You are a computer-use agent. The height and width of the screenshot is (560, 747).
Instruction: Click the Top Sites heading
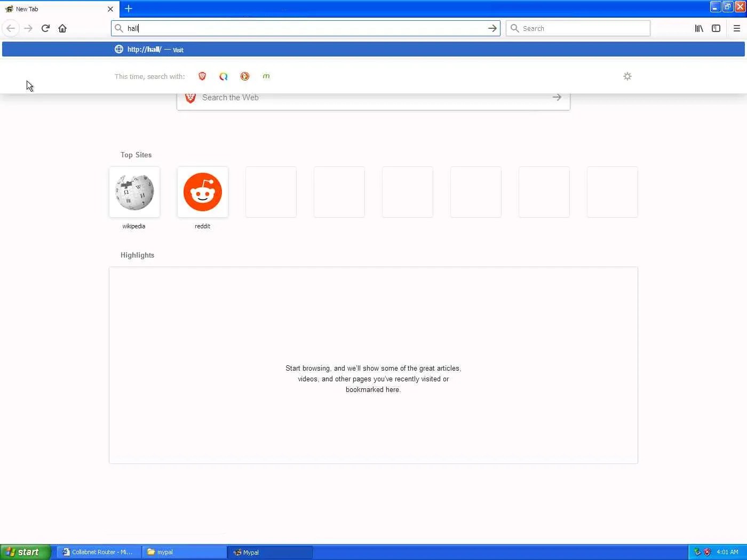(136, 155)
